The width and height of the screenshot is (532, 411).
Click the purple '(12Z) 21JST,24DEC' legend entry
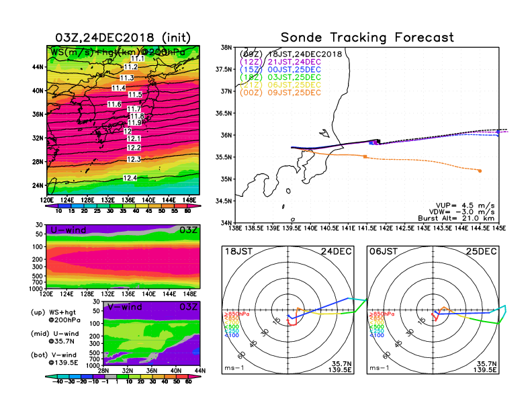point(280,62)
